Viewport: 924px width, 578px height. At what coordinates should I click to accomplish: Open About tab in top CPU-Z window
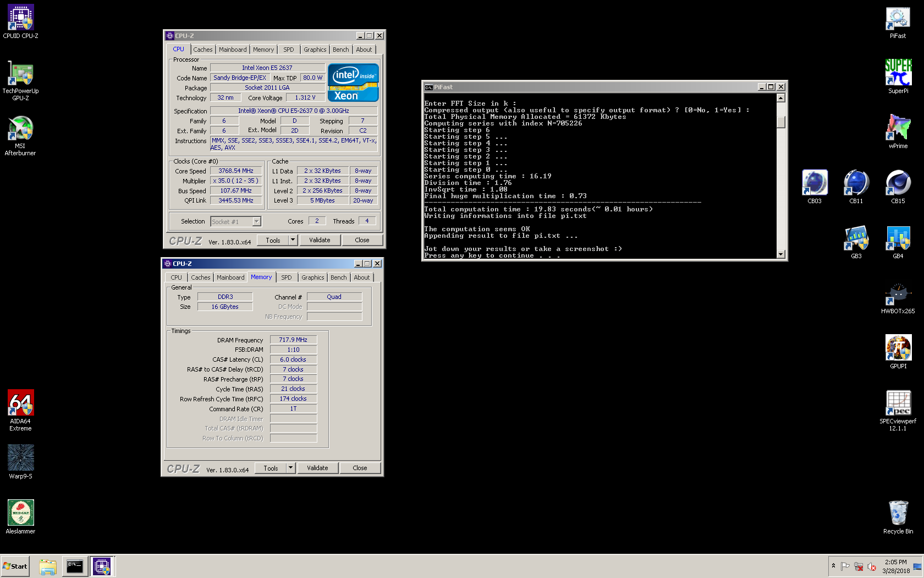[x=364, y=50]
